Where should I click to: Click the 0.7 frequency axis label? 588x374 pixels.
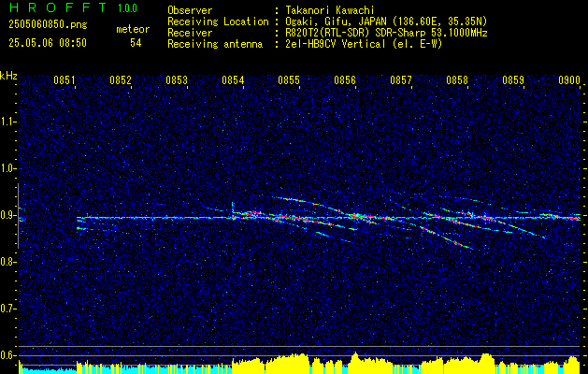(7, 309)
